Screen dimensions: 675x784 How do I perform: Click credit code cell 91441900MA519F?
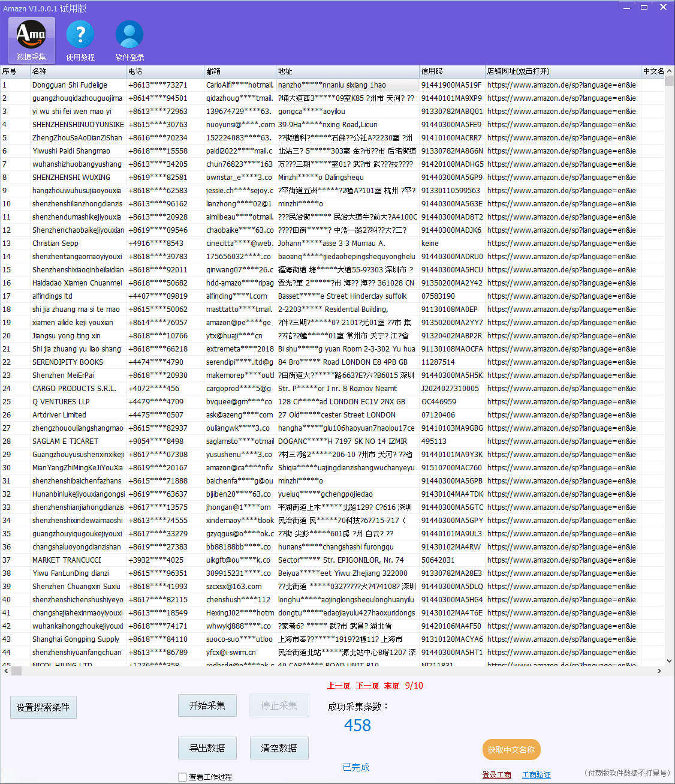[x=451, y=85]
